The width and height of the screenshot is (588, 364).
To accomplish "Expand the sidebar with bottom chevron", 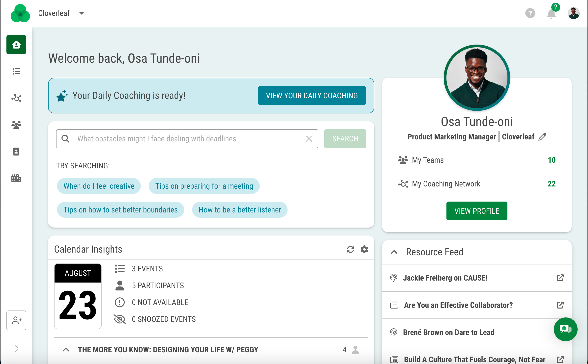I will [16, 348].
